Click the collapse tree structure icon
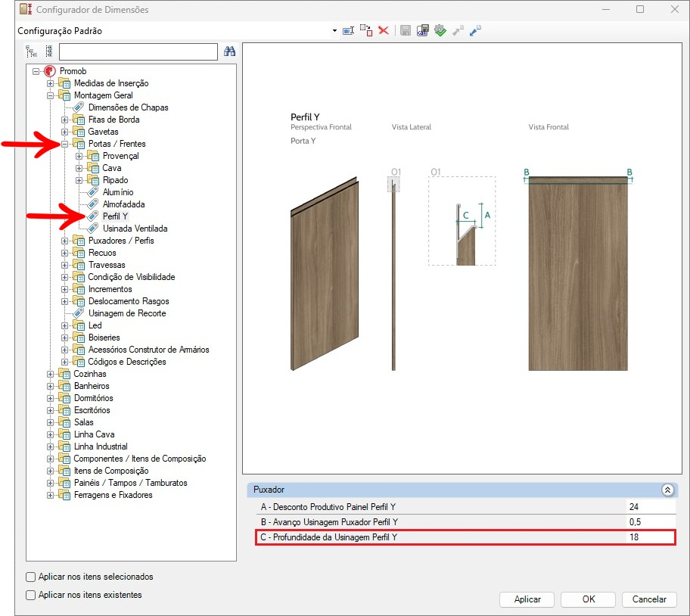Screen dimensions: 690x616 coord(48,51)
